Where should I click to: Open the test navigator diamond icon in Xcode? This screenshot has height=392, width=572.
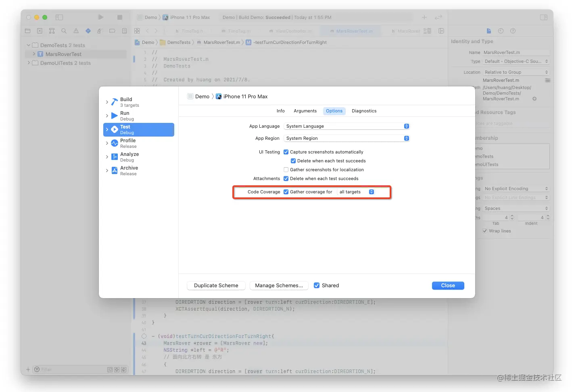[x=88, y=31]
